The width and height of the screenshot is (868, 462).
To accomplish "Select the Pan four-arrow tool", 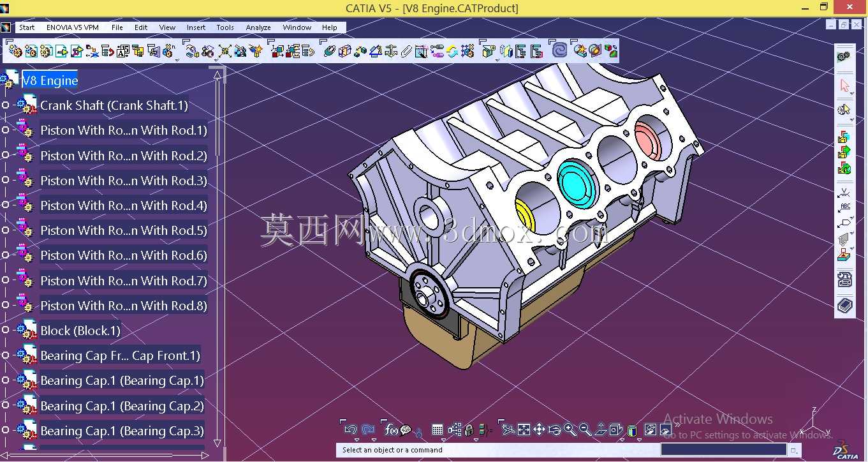I will 539,429.
